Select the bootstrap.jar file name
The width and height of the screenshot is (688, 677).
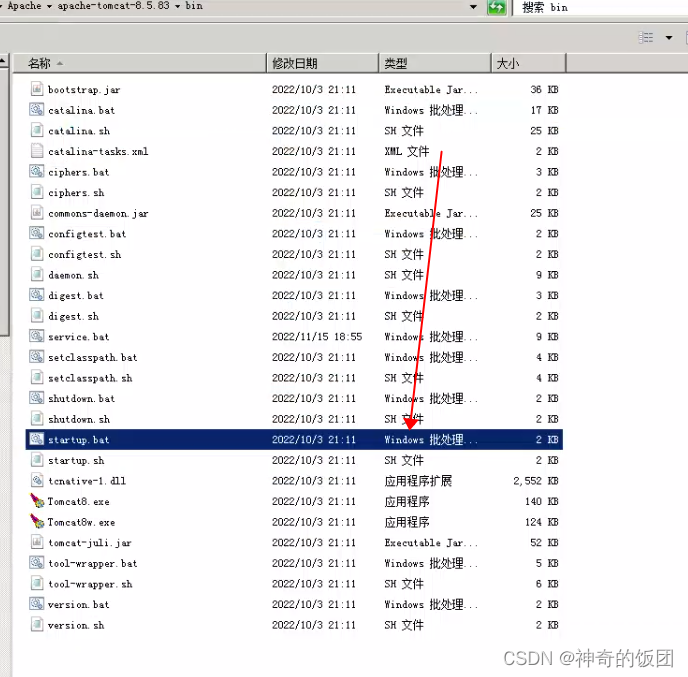[x=84, y=90]
